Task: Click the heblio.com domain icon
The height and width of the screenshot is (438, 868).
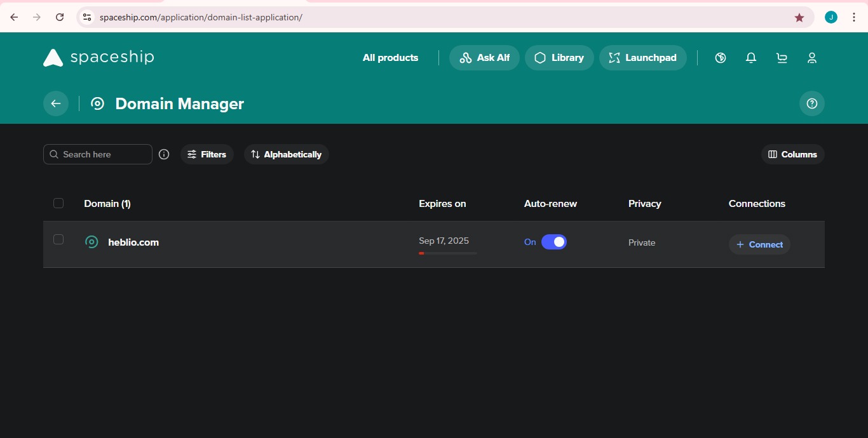Action: tap(92, 242)
